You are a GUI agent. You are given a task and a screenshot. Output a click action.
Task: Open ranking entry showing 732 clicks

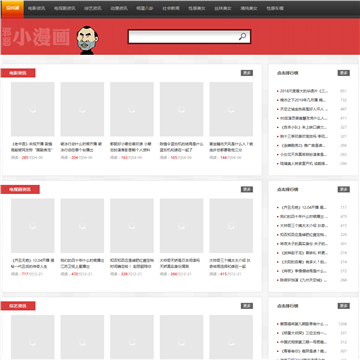coord(304,100)
